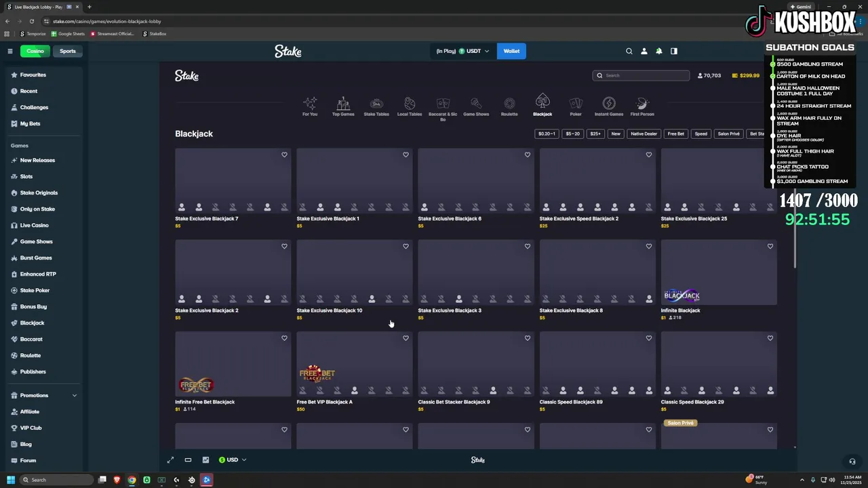Open the USD currency dropdown in footer
This screenshot has height=488, width=868.
click(x=232, y=460)
